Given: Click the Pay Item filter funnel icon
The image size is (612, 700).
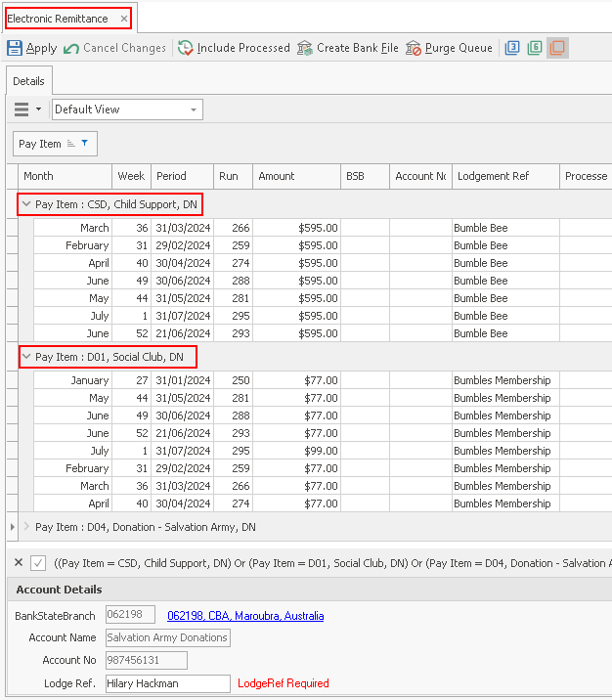Looking at the screenshot, I should (x=85, y=144).
